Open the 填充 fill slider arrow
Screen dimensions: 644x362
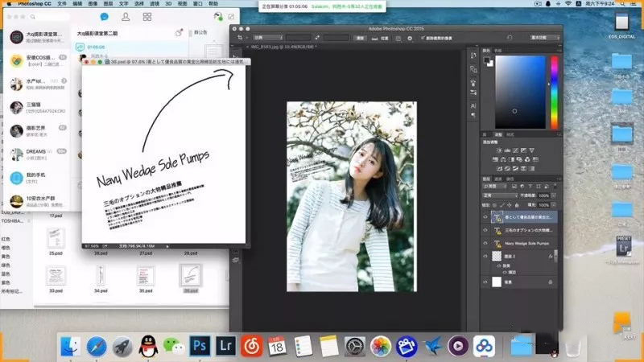click(x=554, y=205)
